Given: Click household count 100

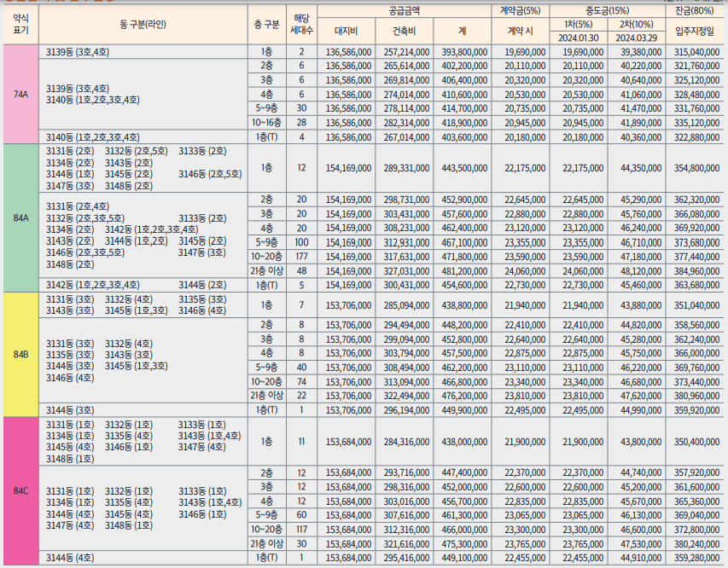Looking at the screenshot, I should (301, 243).
